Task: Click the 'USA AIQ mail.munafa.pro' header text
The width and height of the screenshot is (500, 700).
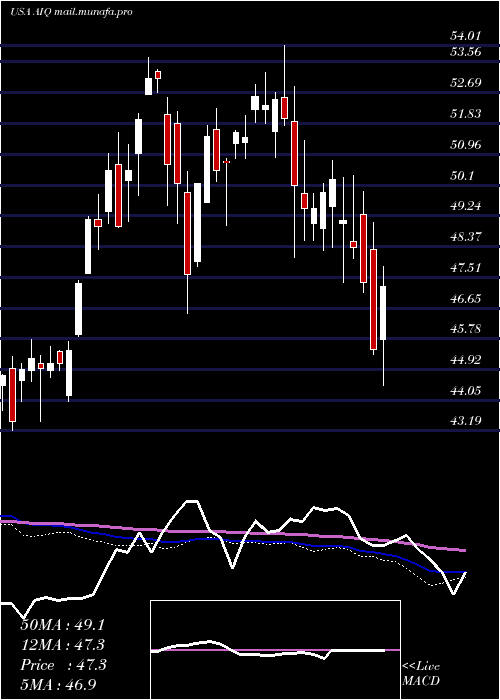Action: (71, 12)
